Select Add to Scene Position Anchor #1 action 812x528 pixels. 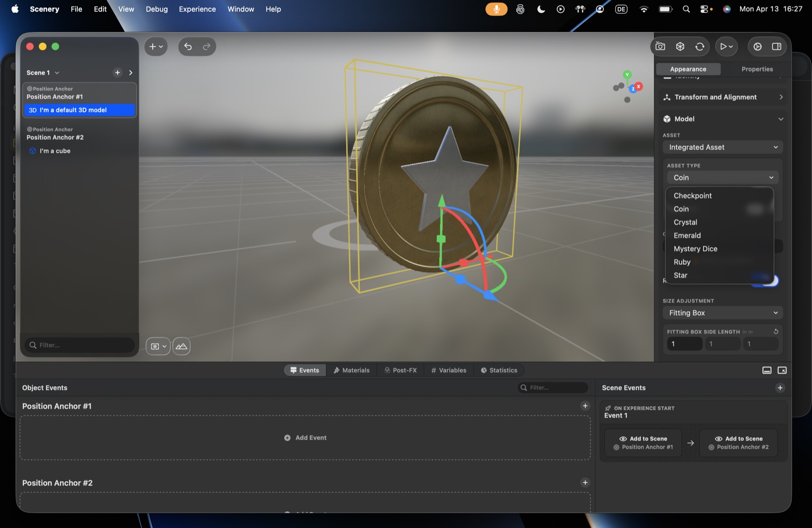pyautogui.click(x=643, y=443)
